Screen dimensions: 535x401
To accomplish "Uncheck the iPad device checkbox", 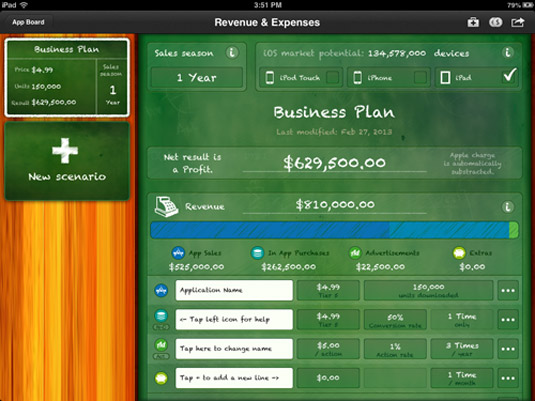I will [x=510, y=75].
